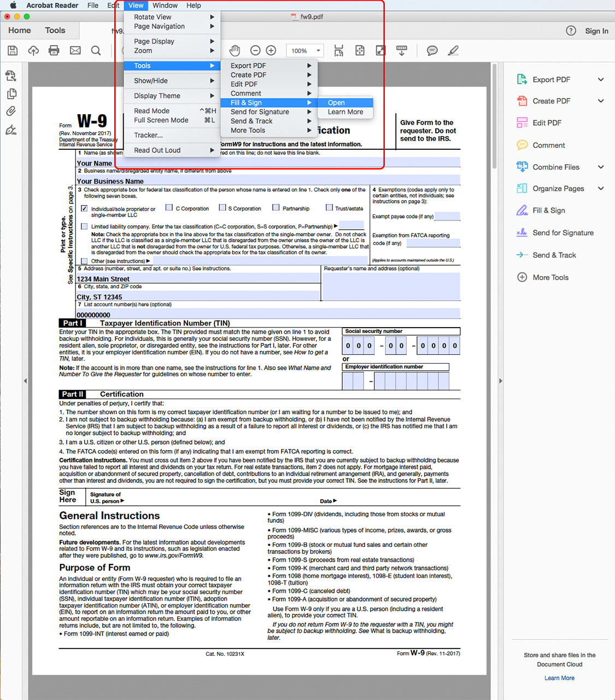The height and width of the screenshot is (700, 615).
Task: Open Combine Files in right panel
Action: pyautogui.click(x=555, y=167)
